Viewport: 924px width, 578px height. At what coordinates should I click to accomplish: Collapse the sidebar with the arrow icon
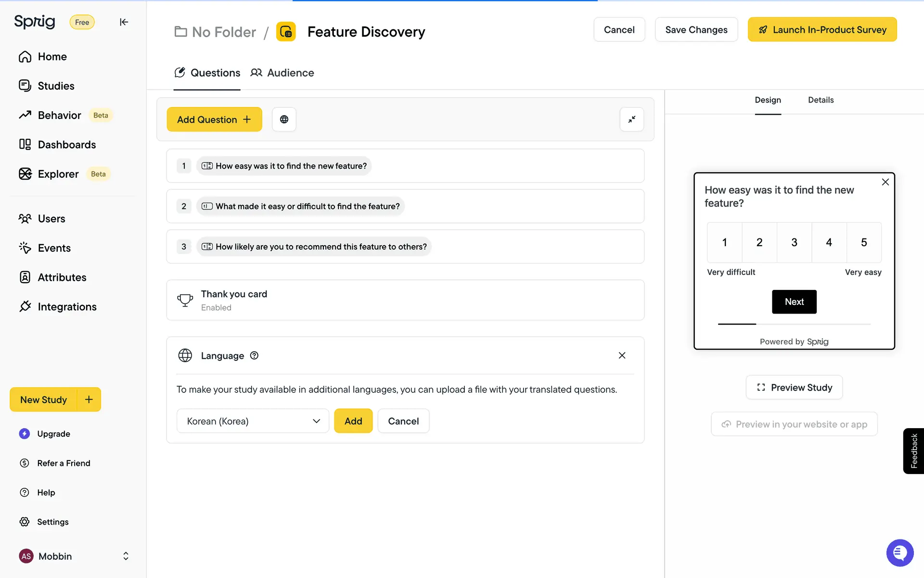(x=124, y=22)
